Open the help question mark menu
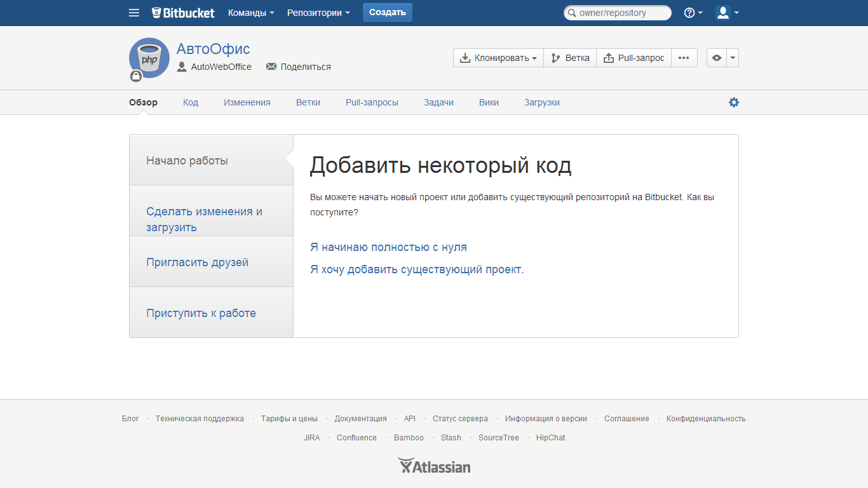The image size is (868, 488). pos(693,13)
